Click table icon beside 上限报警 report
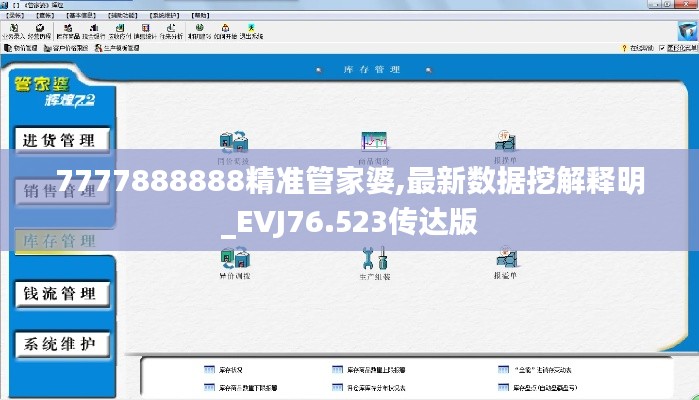The image size is (699, 400). [x=337, y=370]
